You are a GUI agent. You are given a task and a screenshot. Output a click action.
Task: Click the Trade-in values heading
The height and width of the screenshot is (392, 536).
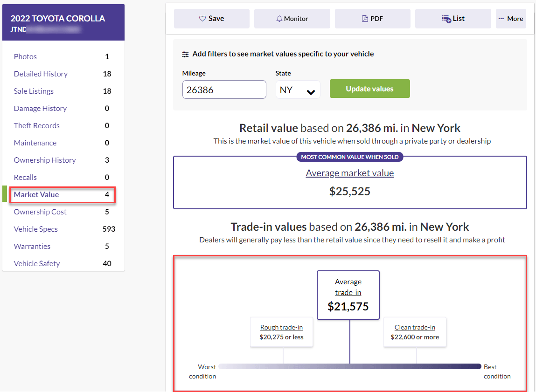(350, 227)
